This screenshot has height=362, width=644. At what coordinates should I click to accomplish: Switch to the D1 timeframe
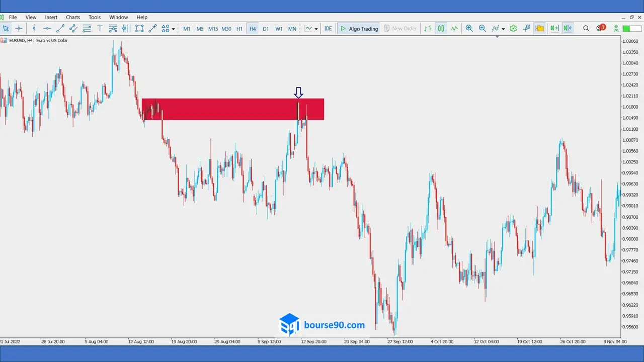click(266, 29)
